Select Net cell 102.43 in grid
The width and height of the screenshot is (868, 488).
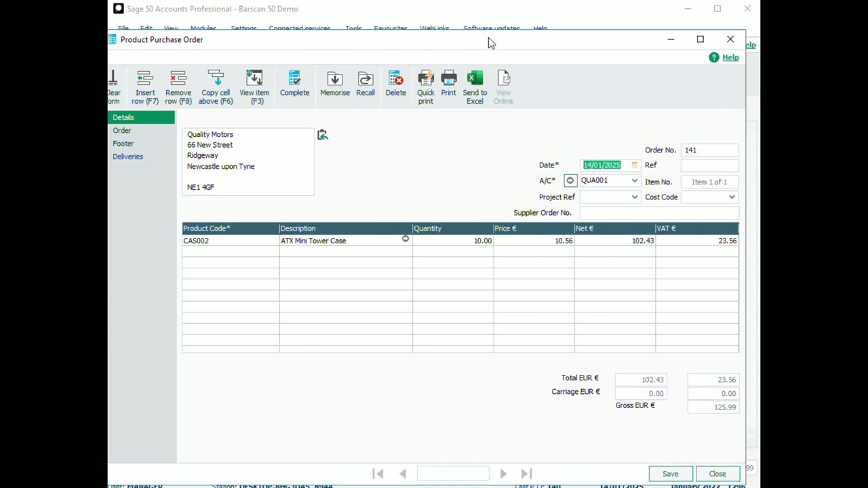pyautogui.click(x=615, y=241)
